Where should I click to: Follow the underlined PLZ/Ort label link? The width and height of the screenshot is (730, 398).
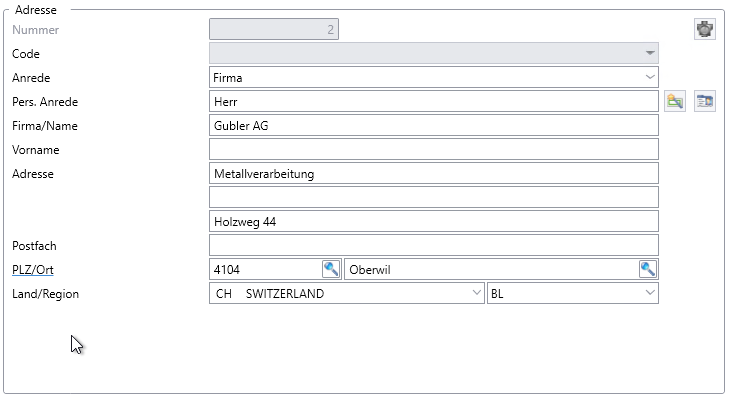pyautogui.click(x=33, y=270)
